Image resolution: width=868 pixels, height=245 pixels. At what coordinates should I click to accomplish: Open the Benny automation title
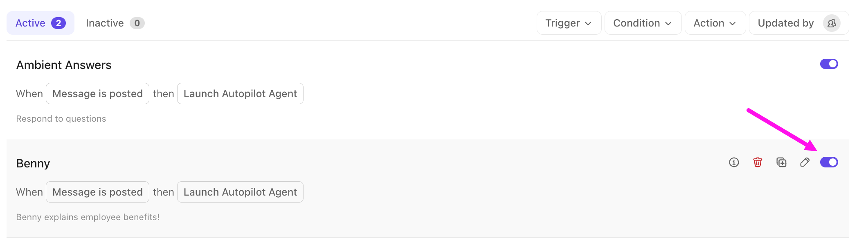33,163
